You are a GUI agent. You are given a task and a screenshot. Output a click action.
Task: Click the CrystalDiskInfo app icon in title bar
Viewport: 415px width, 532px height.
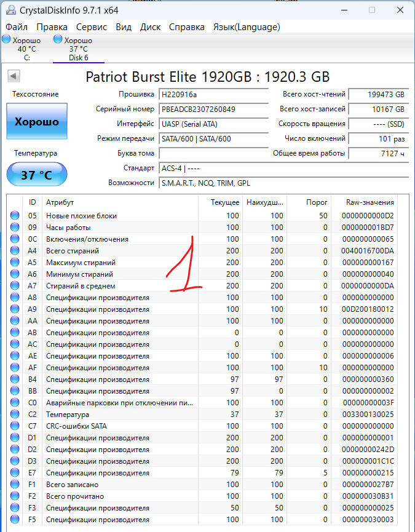point(11,10)
